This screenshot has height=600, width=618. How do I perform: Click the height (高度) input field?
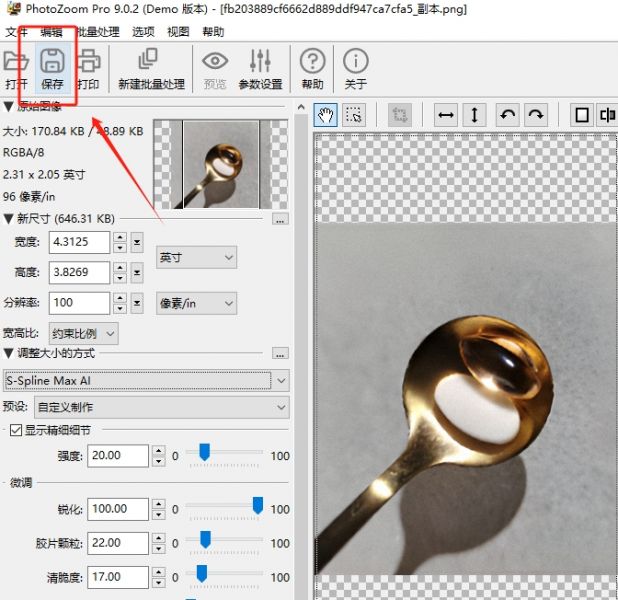[x=79, y=272]
